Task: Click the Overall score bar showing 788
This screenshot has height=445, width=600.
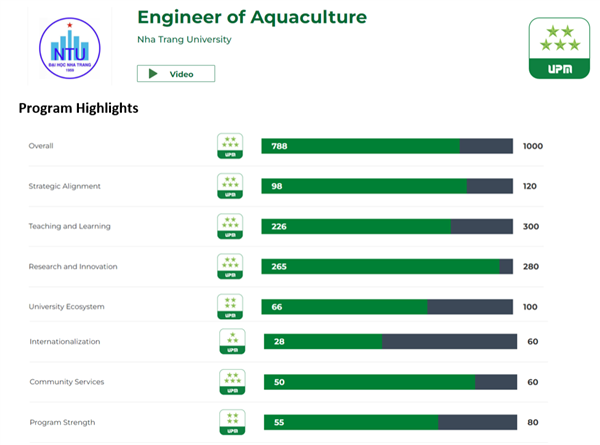Action: click(x=386, y=146)
